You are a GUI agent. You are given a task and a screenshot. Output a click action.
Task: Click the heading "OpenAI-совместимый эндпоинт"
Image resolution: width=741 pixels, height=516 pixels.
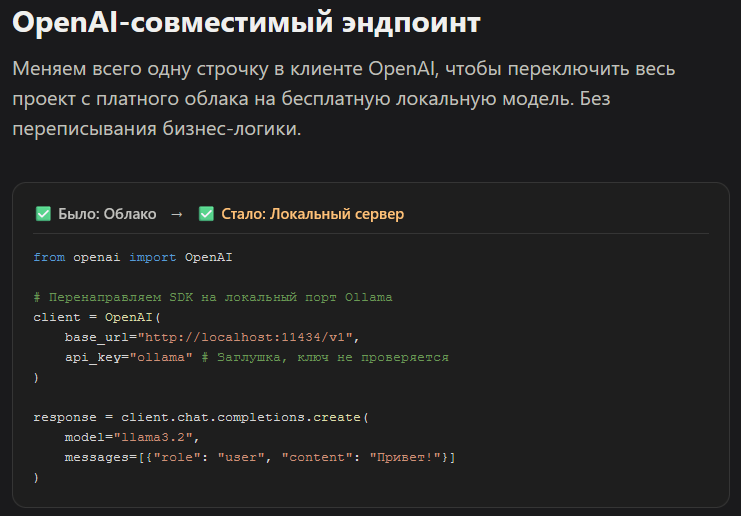[246, 22]
